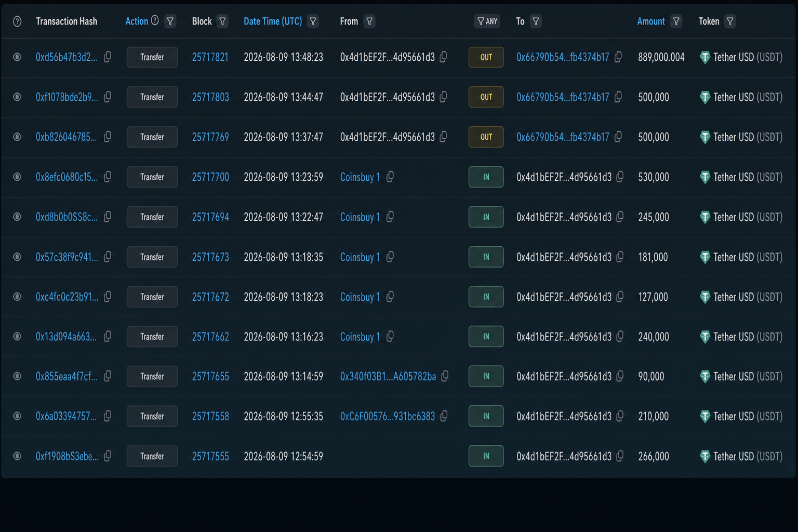The image size is (798, 532).
Task: Copy the To address in the 245,000 row
Action: click(620, 217)
